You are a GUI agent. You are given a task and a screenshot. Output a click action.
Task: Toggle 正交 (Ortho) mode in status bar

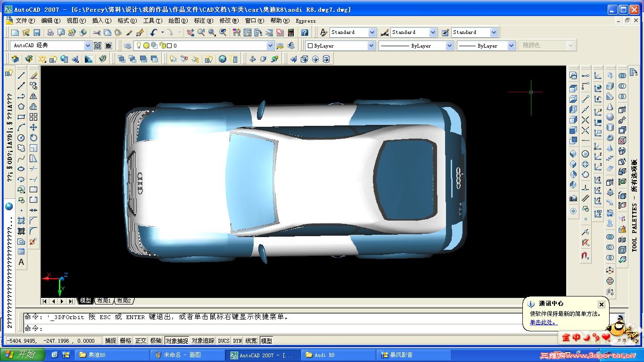[140, 341]
